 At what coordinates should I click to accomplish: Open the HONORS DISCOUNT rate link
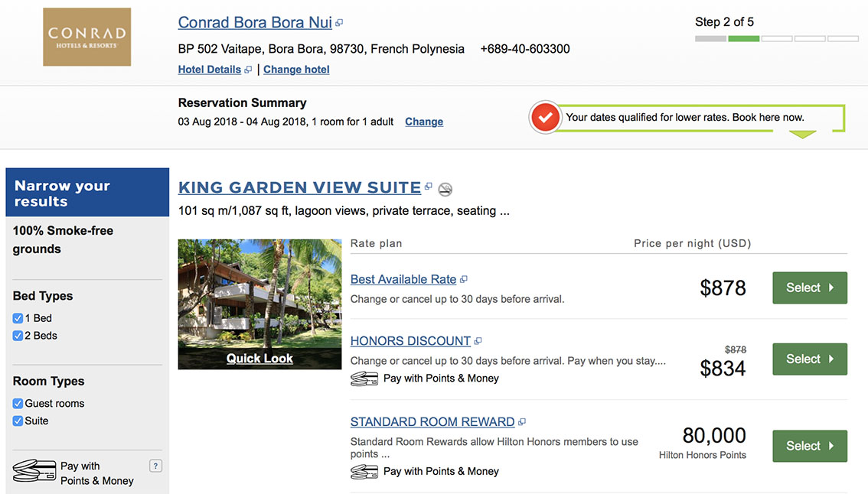click(411, 341)
